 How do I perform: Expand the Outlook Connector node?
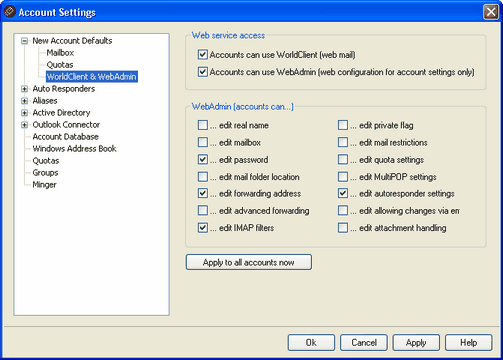coord(24,125)
